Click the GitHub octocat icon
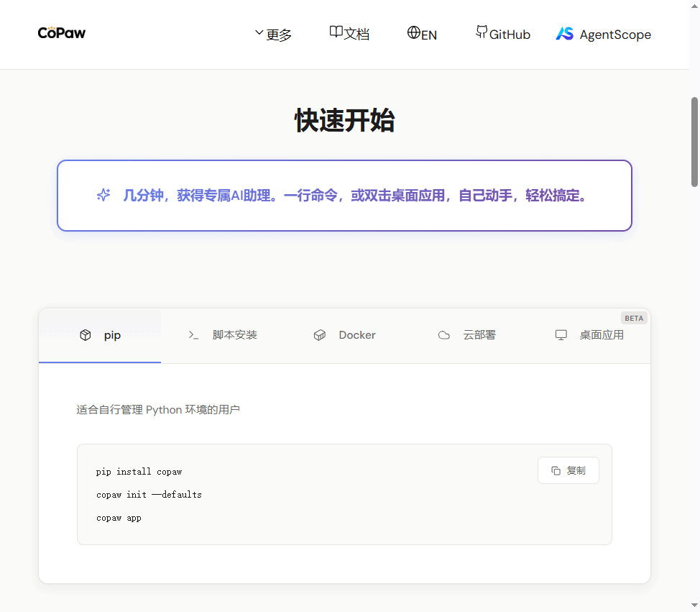 482,32
